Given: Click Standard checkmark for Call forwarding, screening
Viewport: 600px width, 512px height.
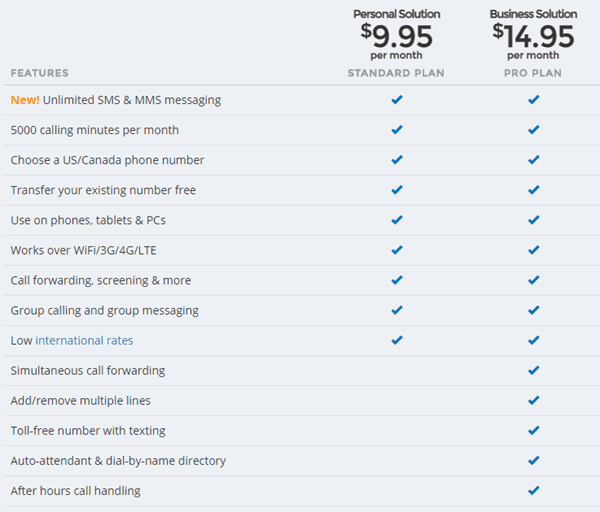Looking at the screenshot, I should 397,280.
